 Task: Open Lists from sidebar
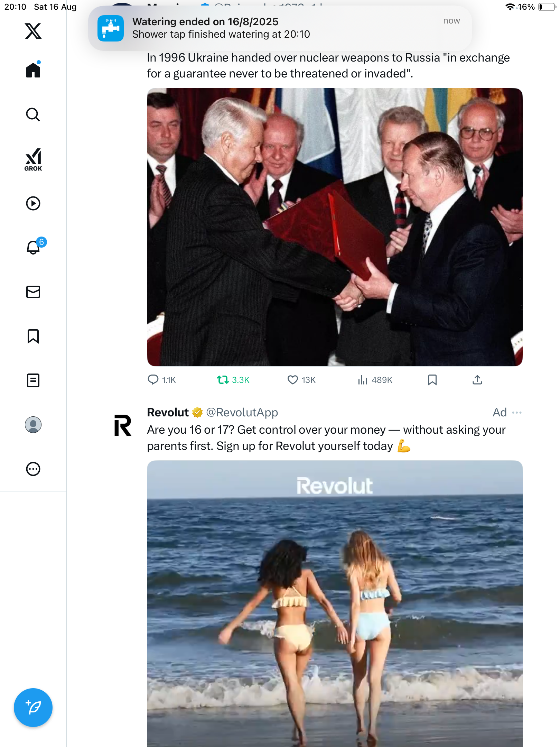tap(33, 380)
